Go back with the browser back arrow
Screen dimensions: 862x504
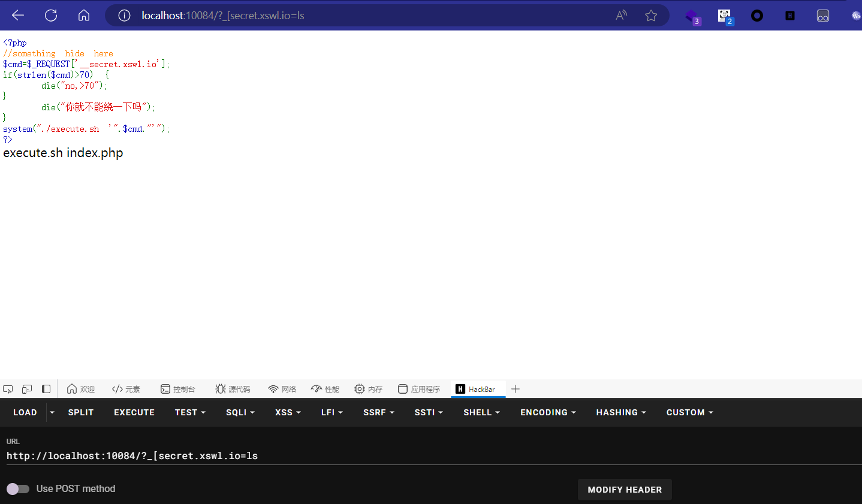(18, 16)
